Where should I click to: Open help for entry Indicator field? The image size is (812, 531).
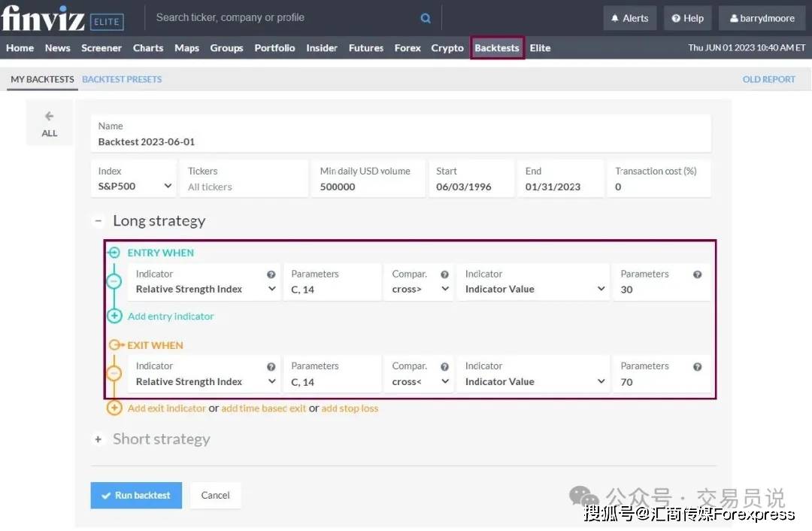[x=271, y=275]
